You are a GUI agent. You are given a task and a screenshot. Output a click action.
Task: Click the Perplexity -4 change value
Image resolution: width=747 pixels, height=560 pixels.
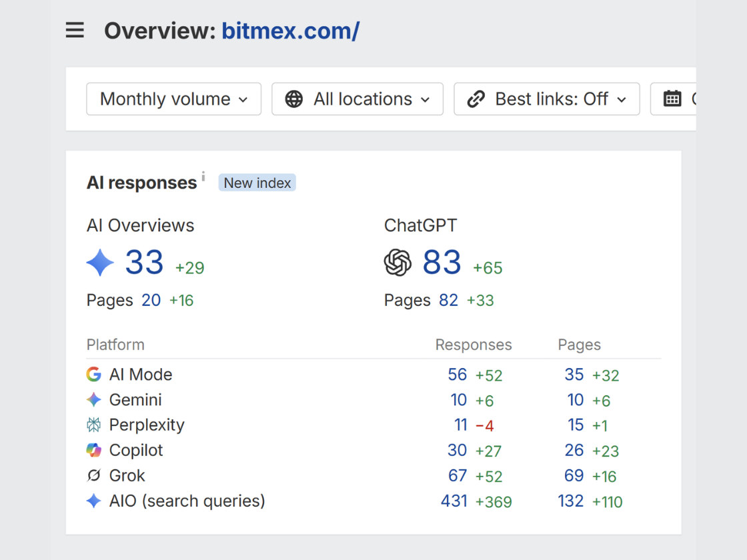pyautogui.click(x=484, y=425)
